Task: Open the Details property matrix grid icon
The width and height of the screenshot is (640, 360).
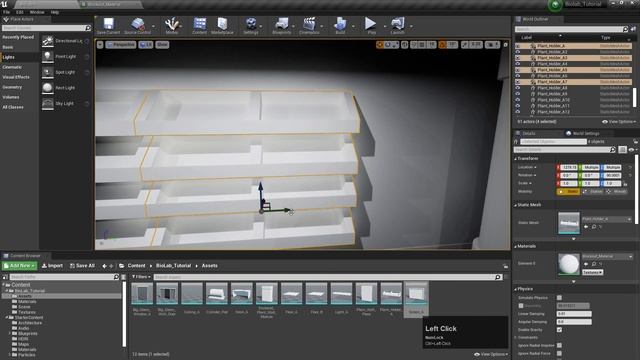Action: pos(622,150)
